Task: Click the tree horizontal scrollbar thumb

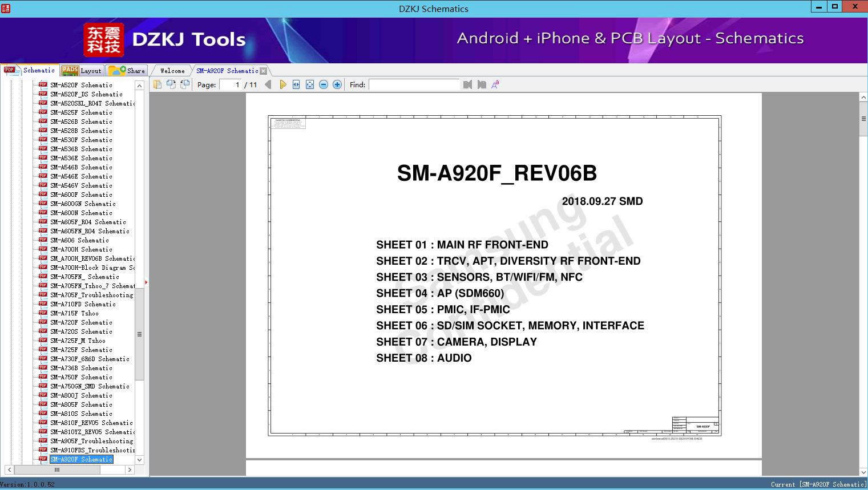Action: pyautogui.click(x=57, y=469)
